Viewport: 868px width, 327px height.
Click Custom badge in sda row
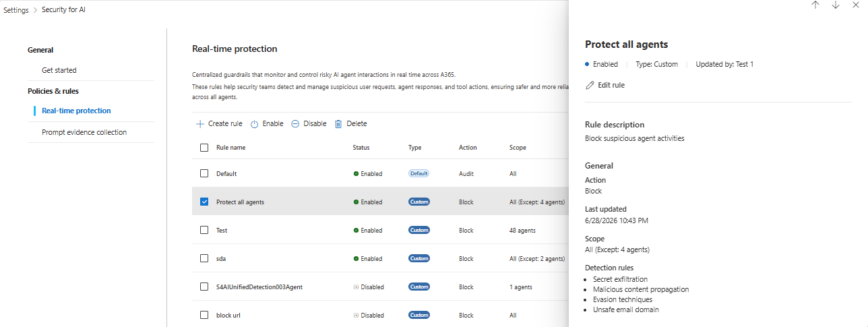419,258
